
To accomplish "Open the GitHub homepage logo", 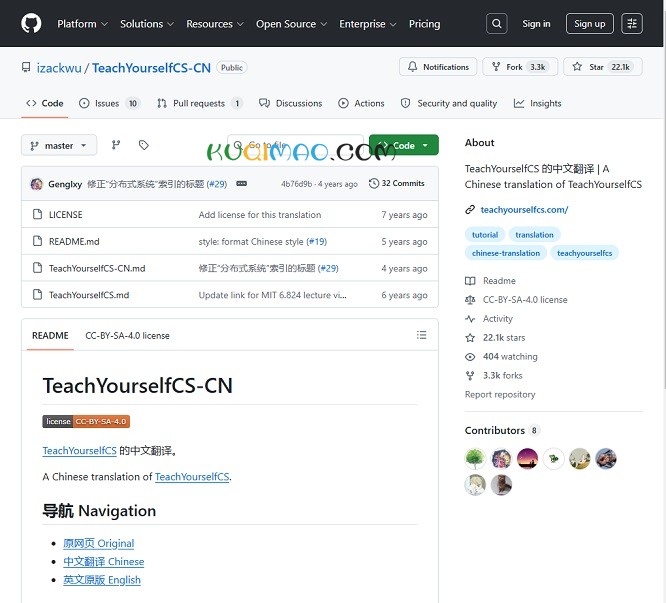I will coord(31,23).
